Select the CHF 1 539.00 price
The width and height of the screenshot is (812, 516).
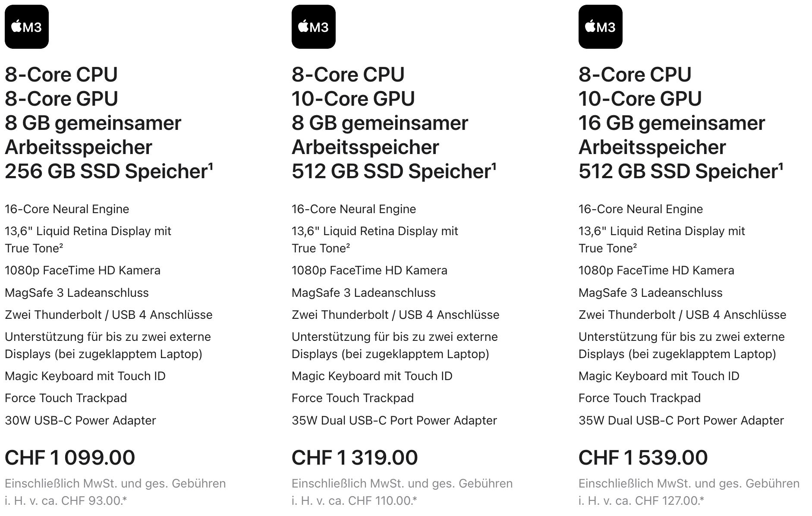[x=643, y=458]
